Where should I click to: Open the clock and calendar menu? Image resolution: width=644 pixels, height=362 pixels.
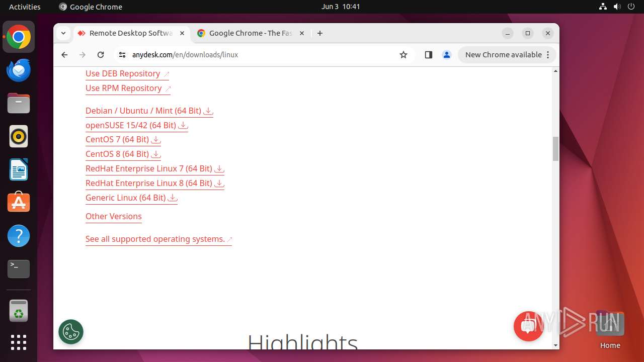coord(341,7)
